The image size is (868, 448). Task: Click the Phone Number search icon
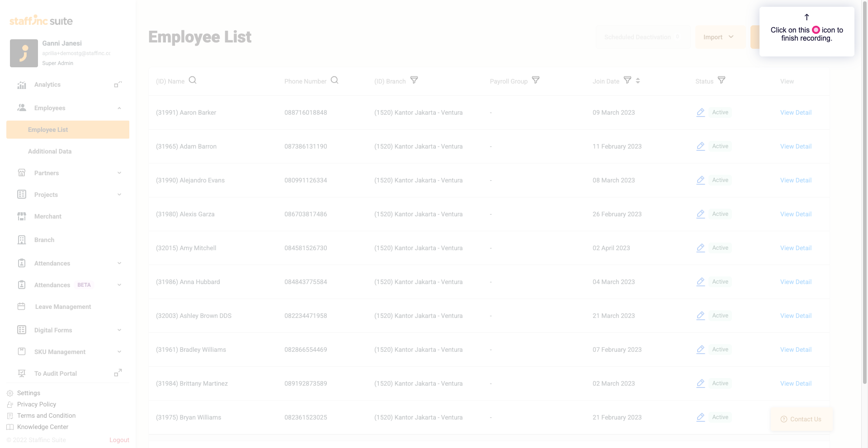tap(335, 80)
